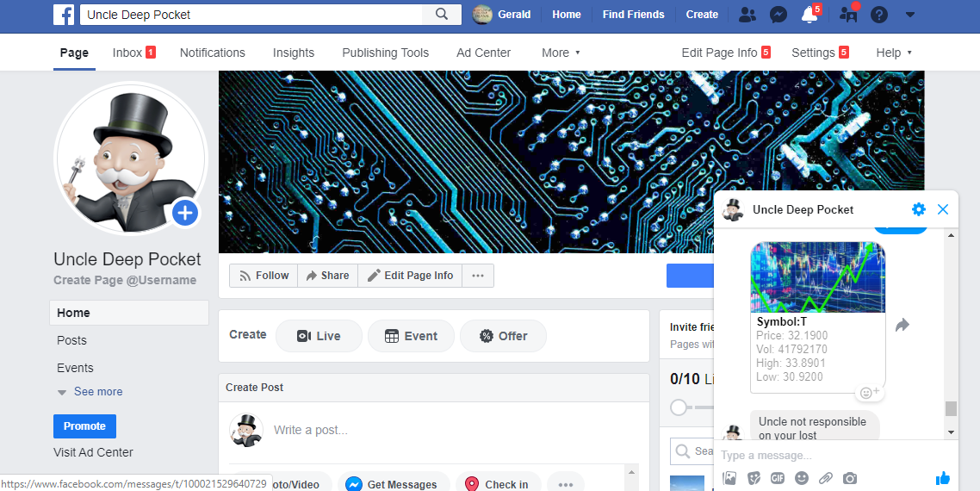Open the Ad Center tab
Viewport: 980px width, 491px height.
pos(484,53)
